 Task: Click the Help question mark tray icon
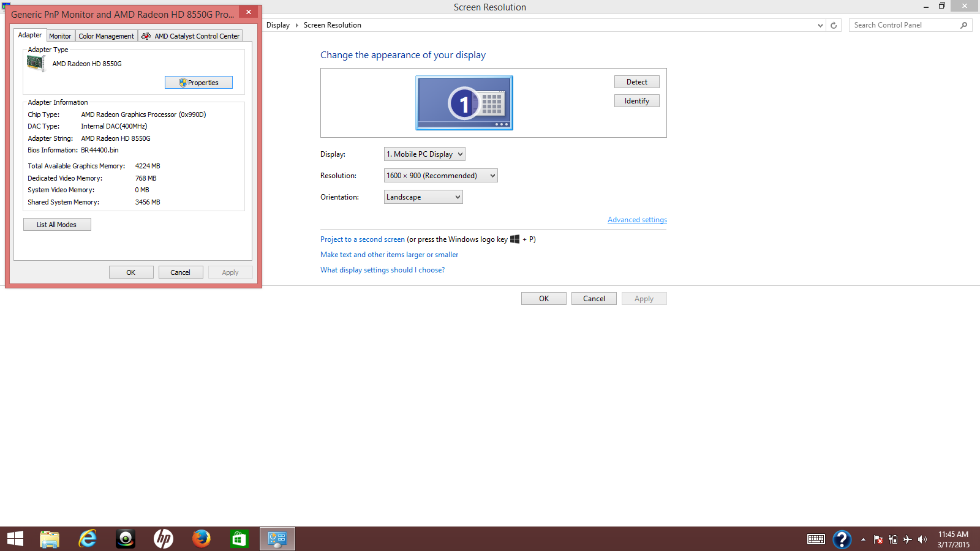tap(843, 539)
